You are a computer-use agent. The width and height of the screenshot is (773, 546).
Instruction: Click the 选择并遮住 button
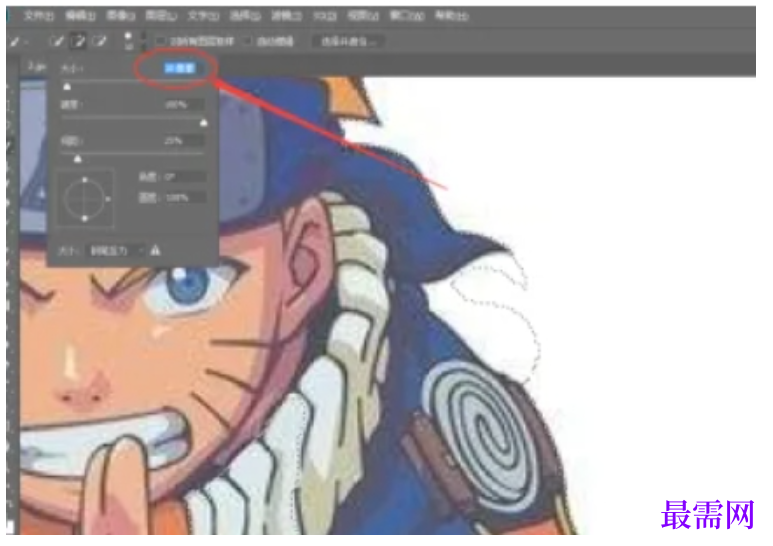348,42
